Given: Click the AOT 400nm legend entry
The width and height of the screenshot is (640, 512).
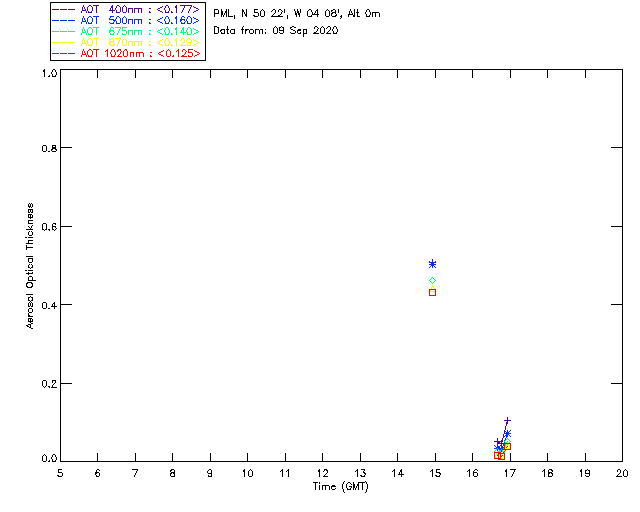Looking at the screenshot, I should coord(126,9).
